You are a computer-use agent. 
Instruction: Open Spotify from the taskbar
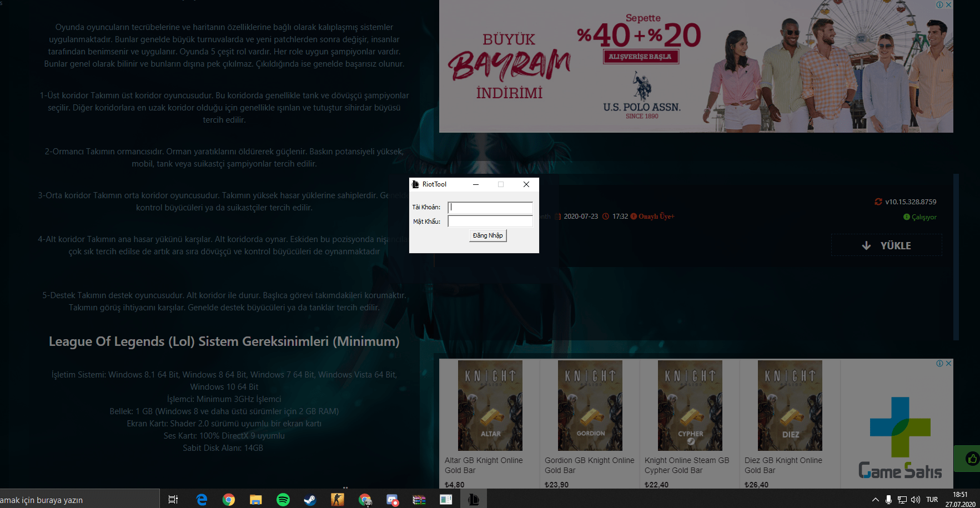click(x=283, y=500)
